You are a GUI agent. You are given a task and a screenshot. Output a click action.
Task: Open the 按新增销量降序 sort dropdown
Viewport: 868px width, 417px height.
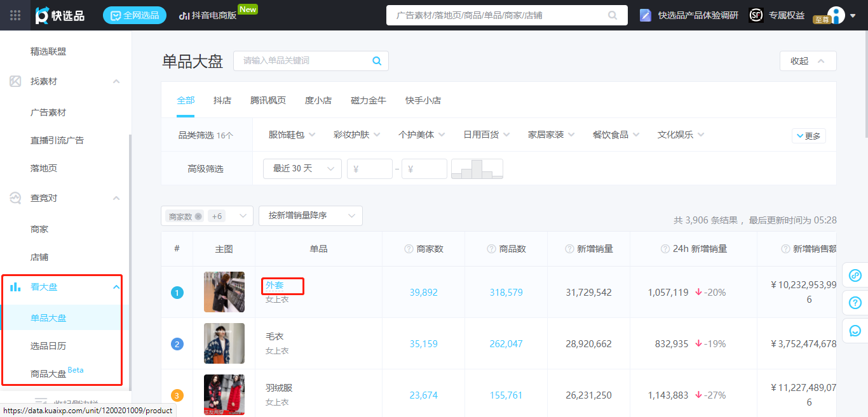311,216
